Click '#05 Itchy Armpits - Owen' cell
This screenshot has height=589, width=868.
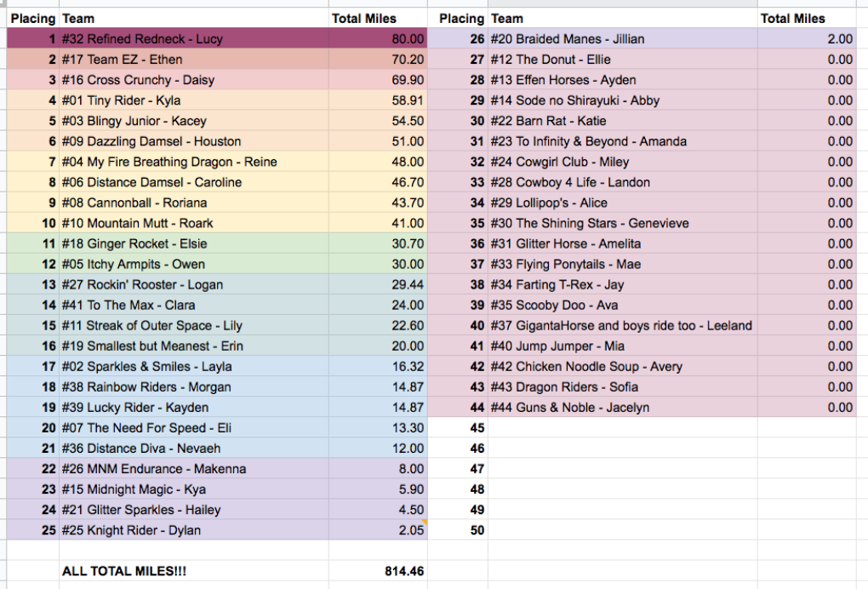194,264
